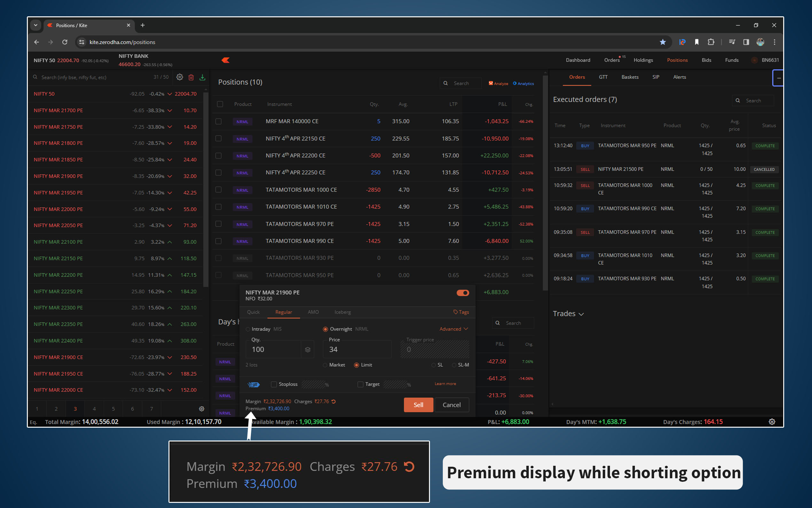812x508 pixels.
Task: Open the tab search dropdown in Chrome
Action: pyautogui.click(x=35, y=25)
